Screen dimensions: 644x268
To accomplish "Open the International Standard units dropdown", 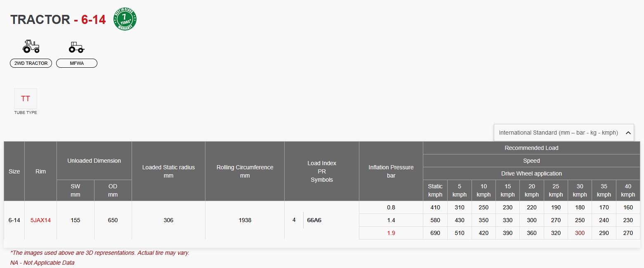I will coord(558,133).
